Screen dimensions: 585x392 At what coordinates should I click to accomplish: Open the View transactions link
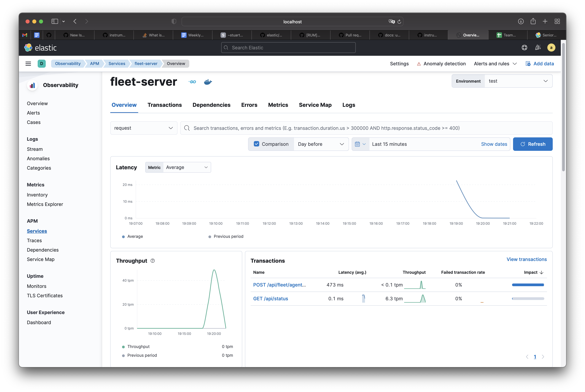[x=526, y=259]
